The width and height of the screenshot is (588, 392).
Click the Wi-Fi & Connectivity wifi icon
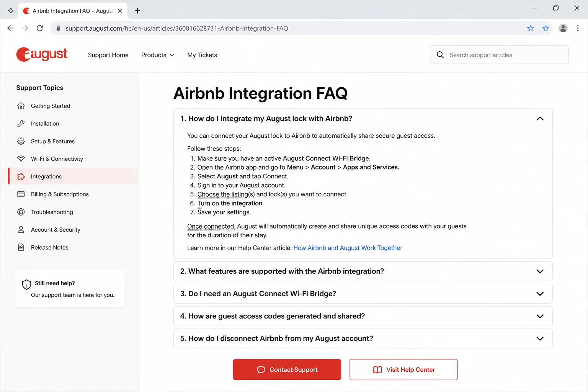coord(21,158)
